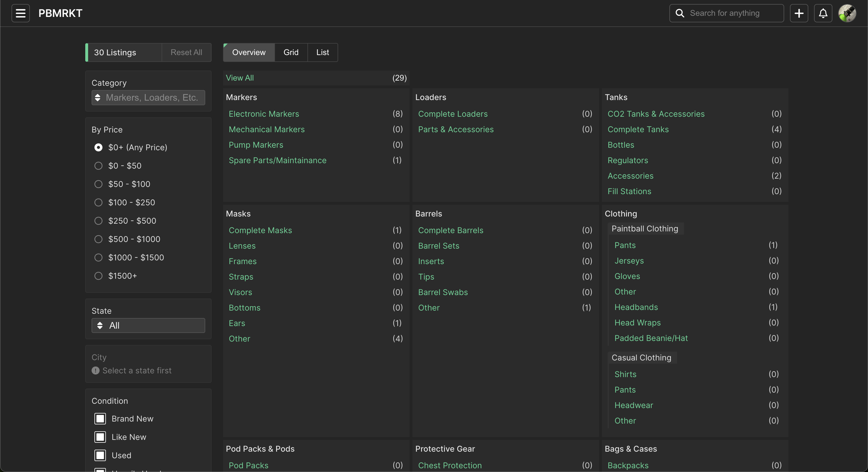Image resolution: width=868 pixels, height=472 pixels.
Task: Open Bottoms category under Masks
Action: coord(244,308)
